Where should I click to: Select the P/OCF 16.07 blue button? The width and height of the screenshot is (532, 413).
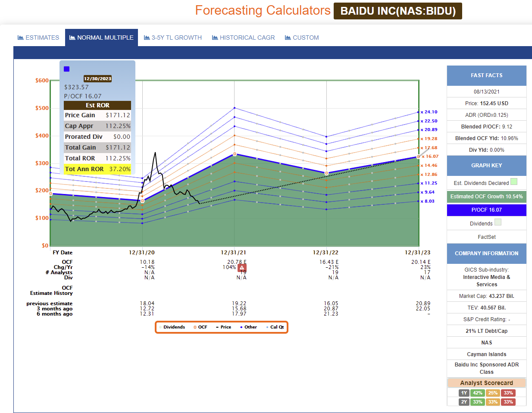coord(487,210)
